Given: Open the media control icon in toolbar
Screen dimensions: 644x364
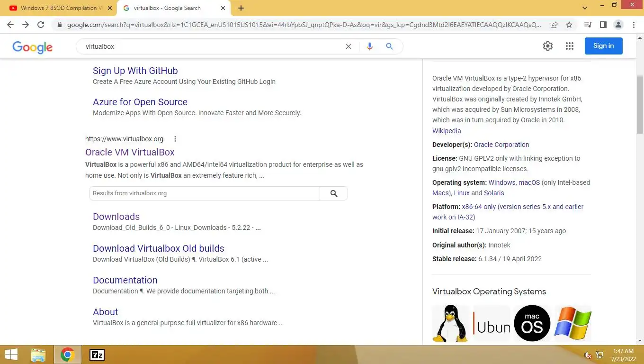Looking at the screenshot, I should point(588,25).
